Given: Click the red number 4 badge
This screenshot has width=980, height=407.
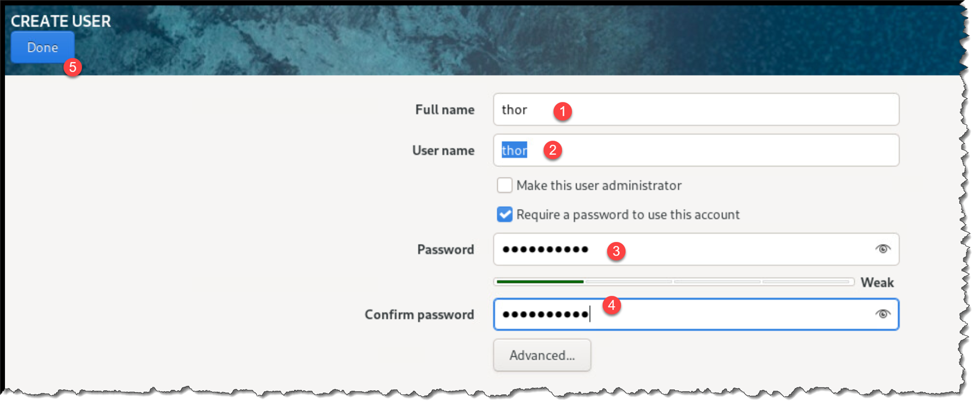Looking at the screenshot, I should click(611, 306).
